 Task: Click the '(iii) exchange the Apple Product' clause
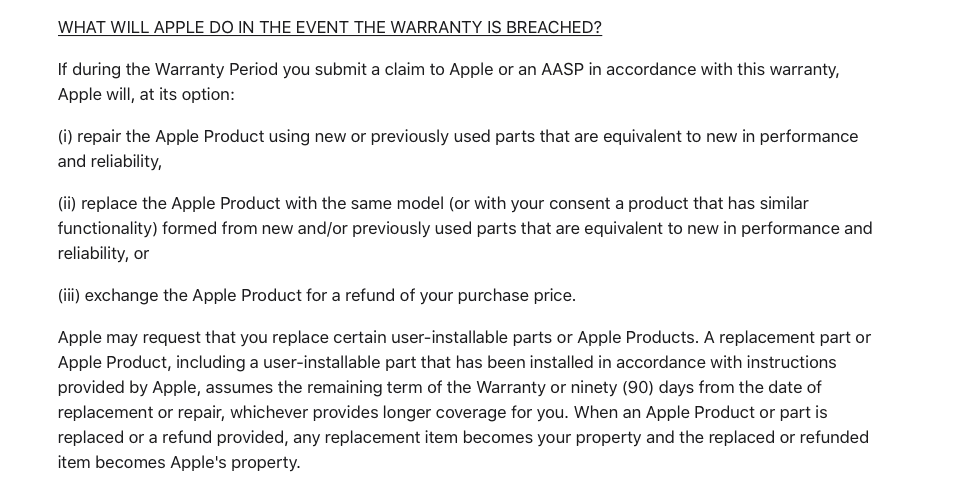(317, 295)
